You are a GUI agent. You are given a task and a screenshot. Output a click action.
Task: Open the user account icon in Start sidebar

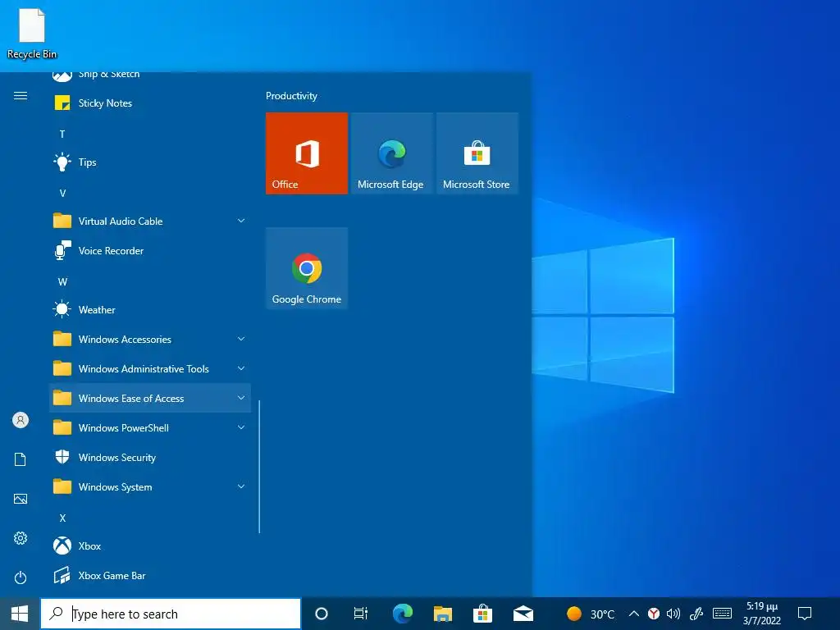[21, 420]
